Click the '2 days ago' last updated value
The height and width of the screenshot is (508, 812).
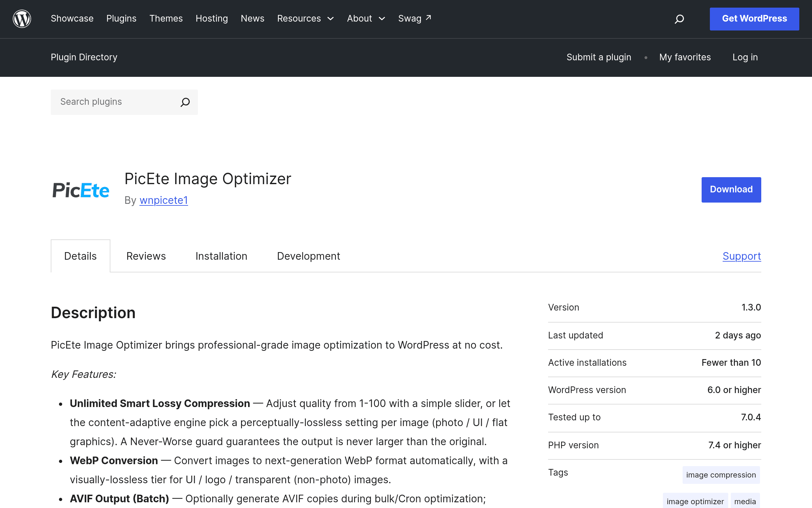pyautogui.click(x=738, y=335)
